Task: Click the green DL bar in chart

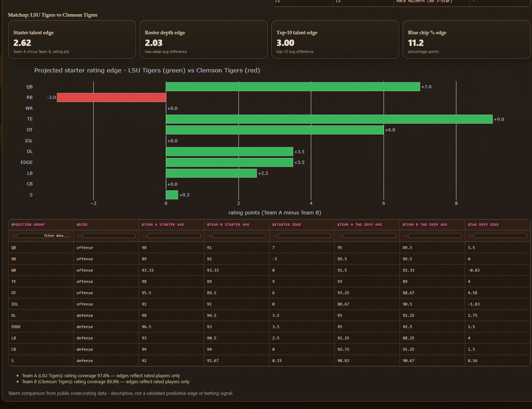Action: pos(229,152)
